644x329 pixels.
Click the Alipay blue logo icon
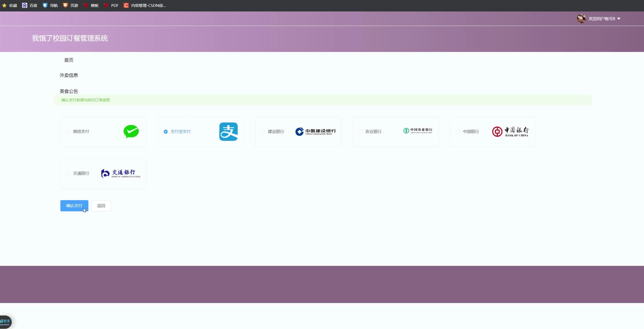click(228, 132)
